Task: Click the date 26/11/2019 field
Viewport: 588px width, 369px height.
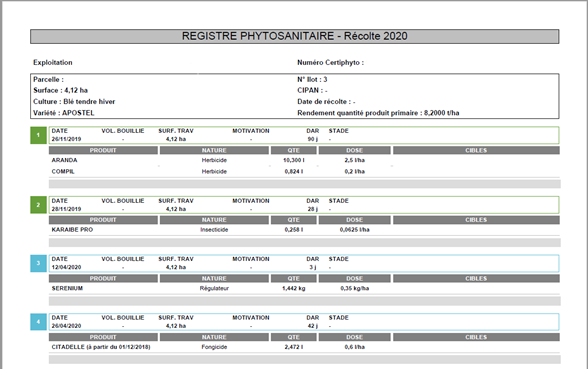Action: coord(66,139)
